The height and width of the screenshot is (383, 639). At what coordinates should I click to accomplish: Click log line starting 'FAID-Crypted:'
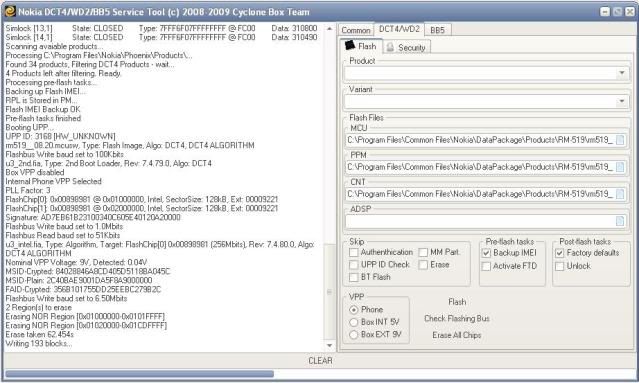[83, 290]
